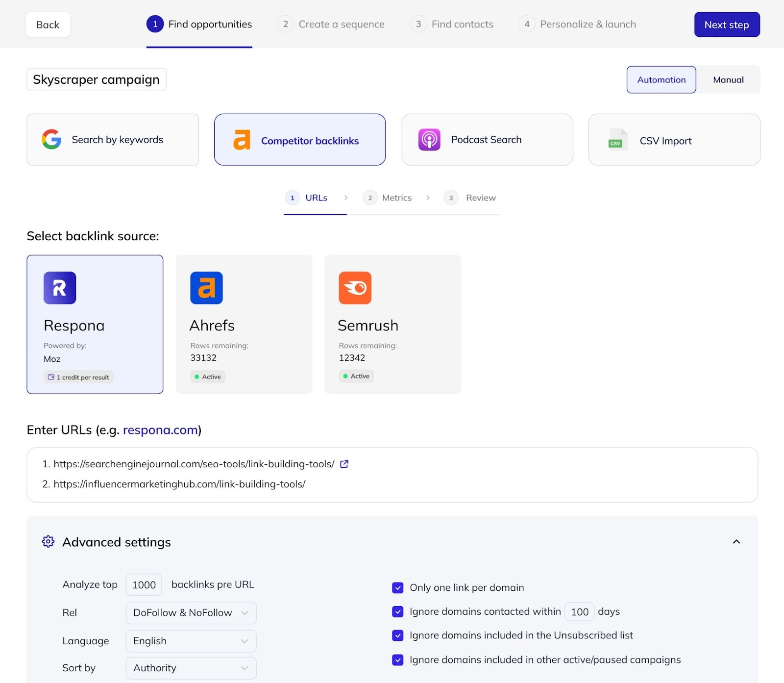Choose Search by keywords option

click(113, 140)
